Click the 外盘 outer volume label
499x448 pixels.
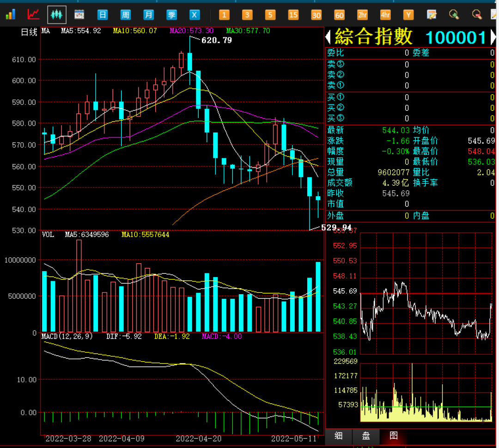pos(335,216)
